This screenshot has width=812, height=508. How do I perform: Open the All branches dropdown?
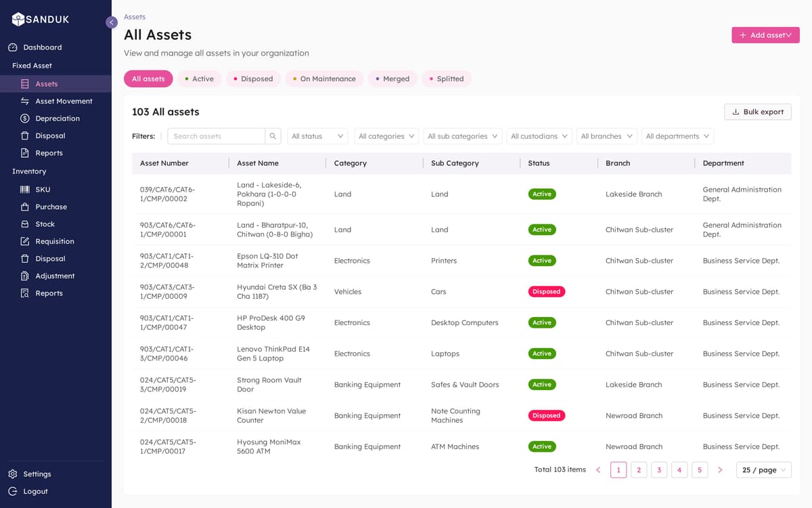tap(607, 136)
